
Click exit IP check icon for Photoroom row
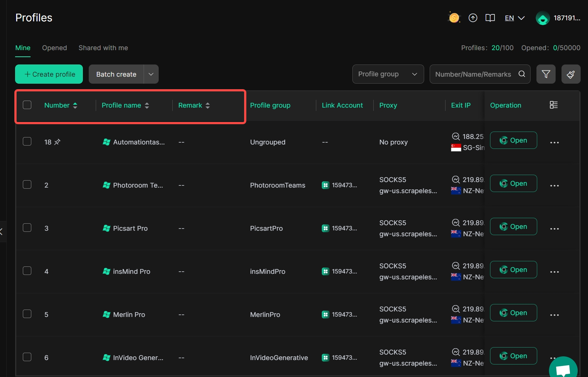click(456, 179)
